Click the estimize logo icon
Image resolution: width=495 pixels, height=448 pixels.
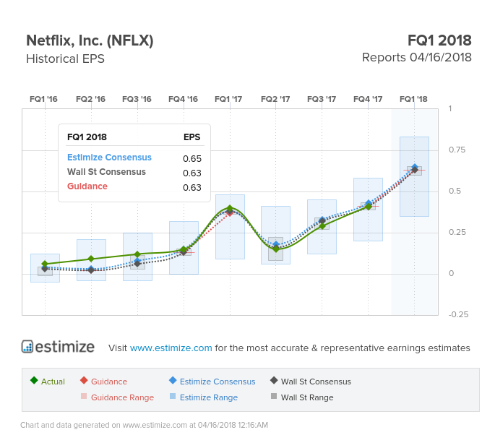(x=27, y=346)
